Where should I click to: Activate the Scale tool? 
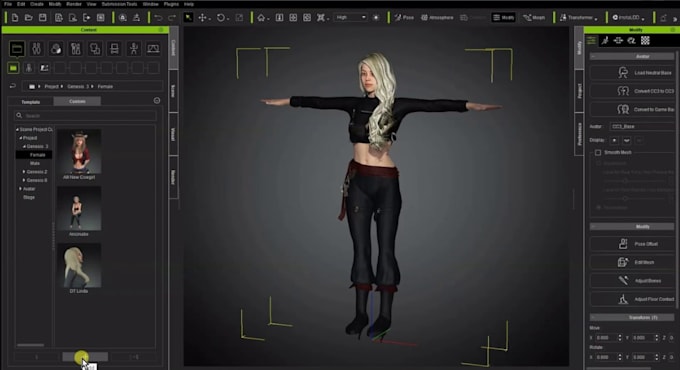click(239, 18)
